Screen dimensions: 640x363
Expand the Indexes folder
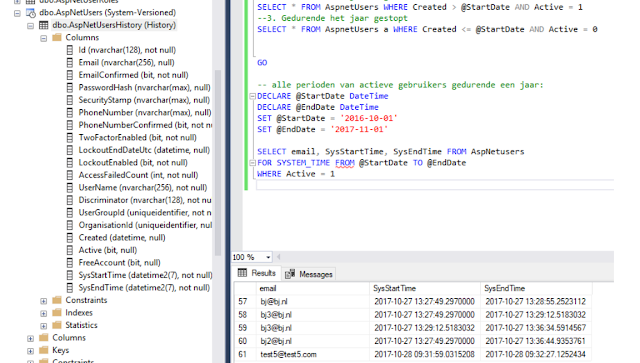tap(43, 314)
